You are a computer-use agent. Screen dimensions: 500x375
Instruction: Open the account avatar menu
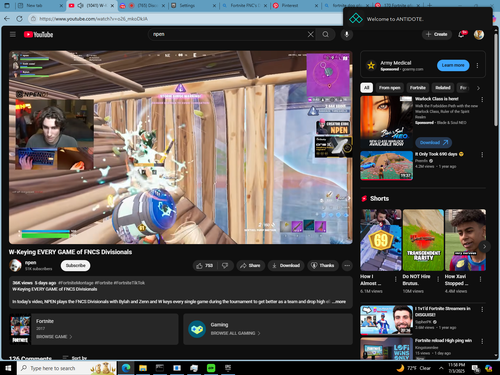(x=479, y=34)
